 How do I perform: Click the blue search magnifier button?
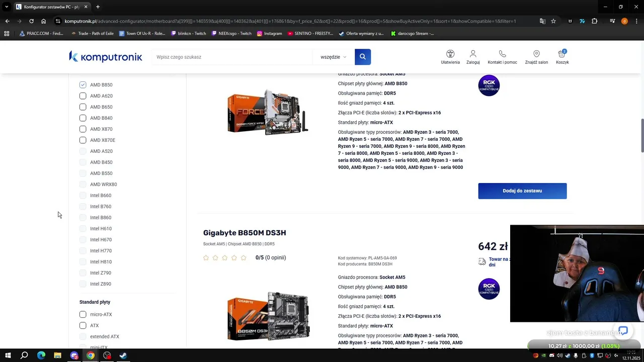click(x=362, y=57)
